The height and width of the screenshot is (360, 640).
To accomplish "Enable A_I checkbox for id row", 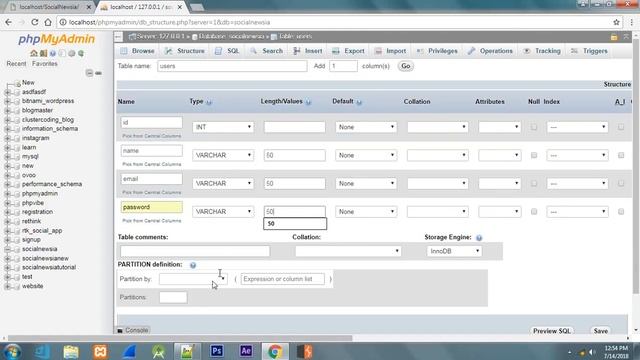I will point(621,127).
